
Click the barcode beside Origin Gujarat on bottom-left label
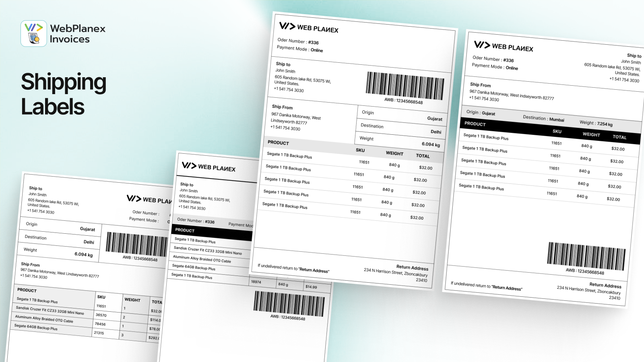pyautogui.click(x=137, y=244)
